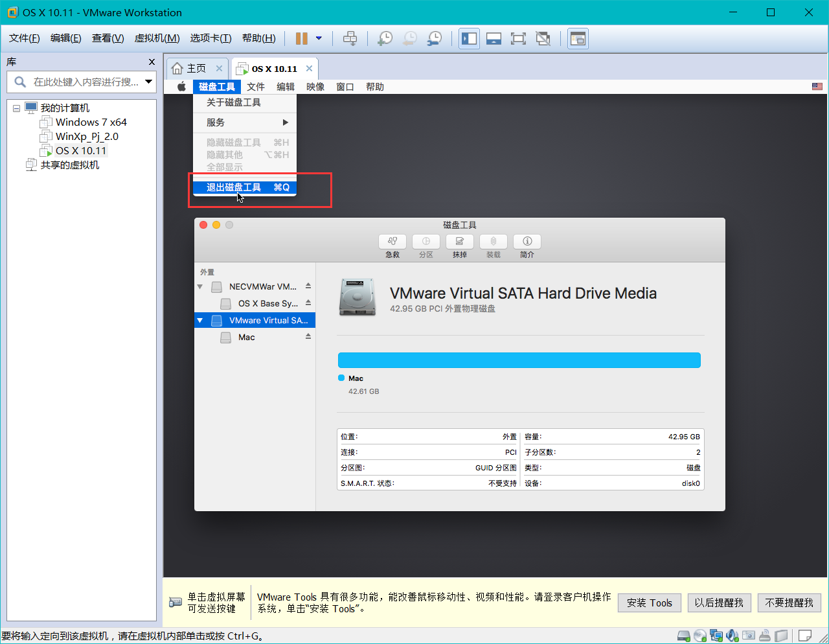Choose 退出磁盘工具 to quit
The image size is (829, 644).
pos(244,187)
